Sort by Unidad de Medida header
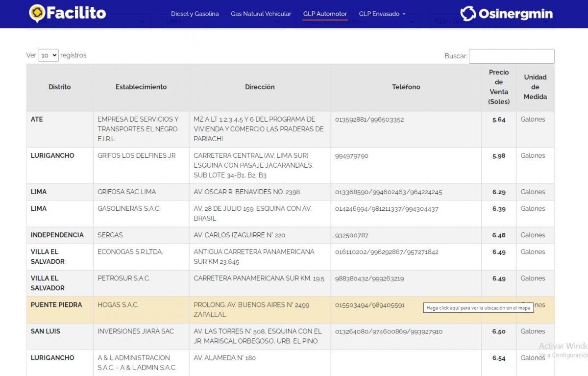 pyautogui.click(x=535, y=87)
